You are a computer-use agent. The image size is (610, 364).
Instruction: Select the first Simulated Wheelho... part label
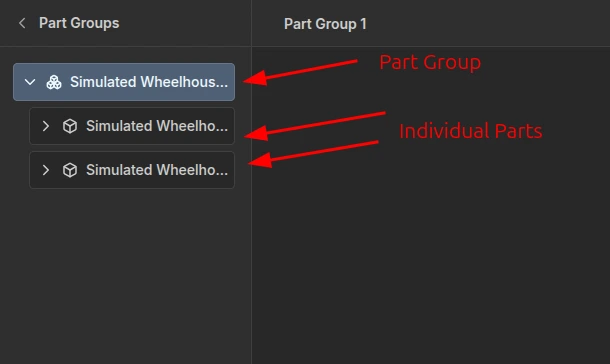tap(157, 126)
